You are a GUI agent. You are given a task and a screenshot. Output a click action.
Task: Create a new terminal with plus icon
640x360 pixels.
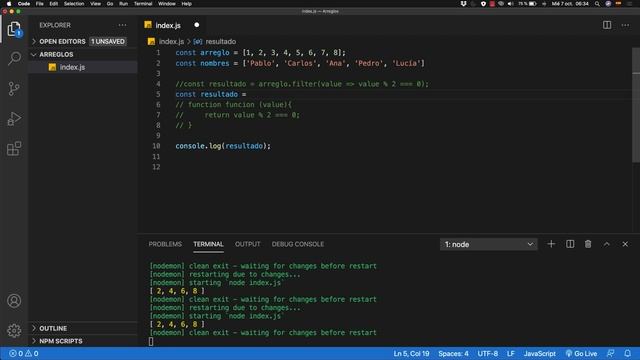click(x=551, y=244)
